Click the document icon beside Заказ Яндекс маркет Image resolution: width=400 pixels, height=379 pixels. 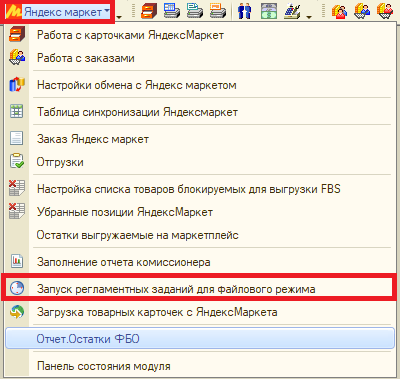pos(17,138)
